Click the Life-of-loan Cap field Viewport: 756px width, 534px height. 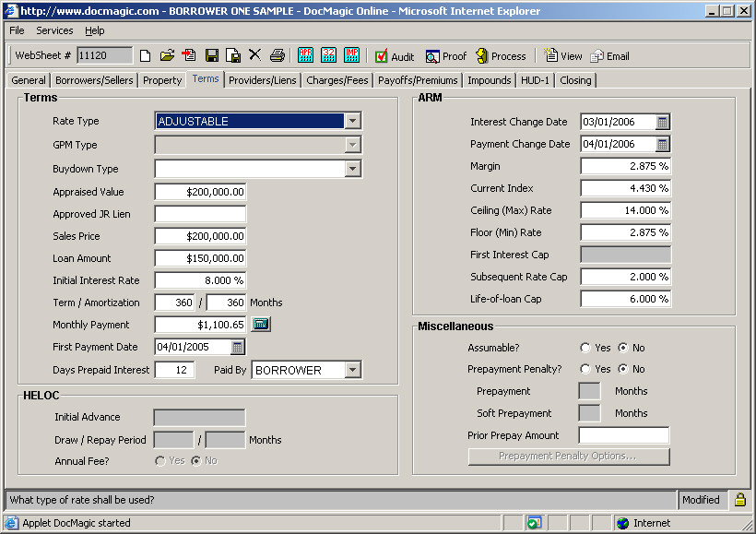pos(625,299)
